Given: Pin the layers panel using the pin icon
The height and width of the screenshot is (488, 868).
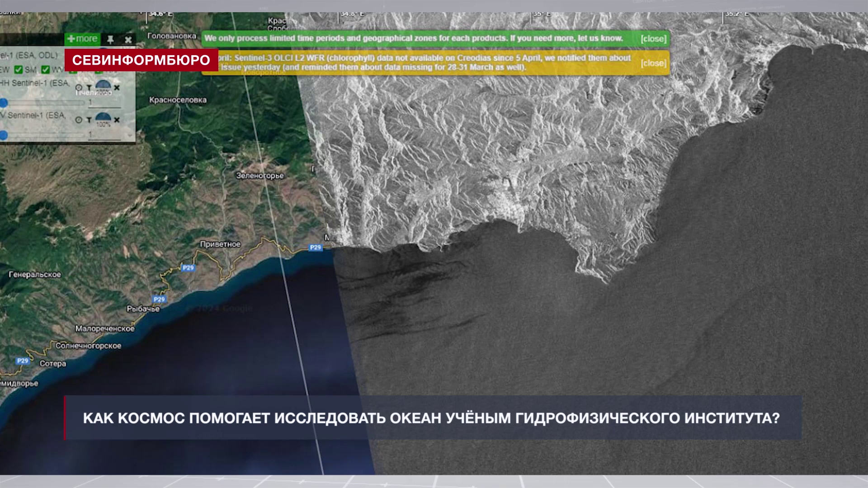Looking at the screenshot, I should click(111, 40).
